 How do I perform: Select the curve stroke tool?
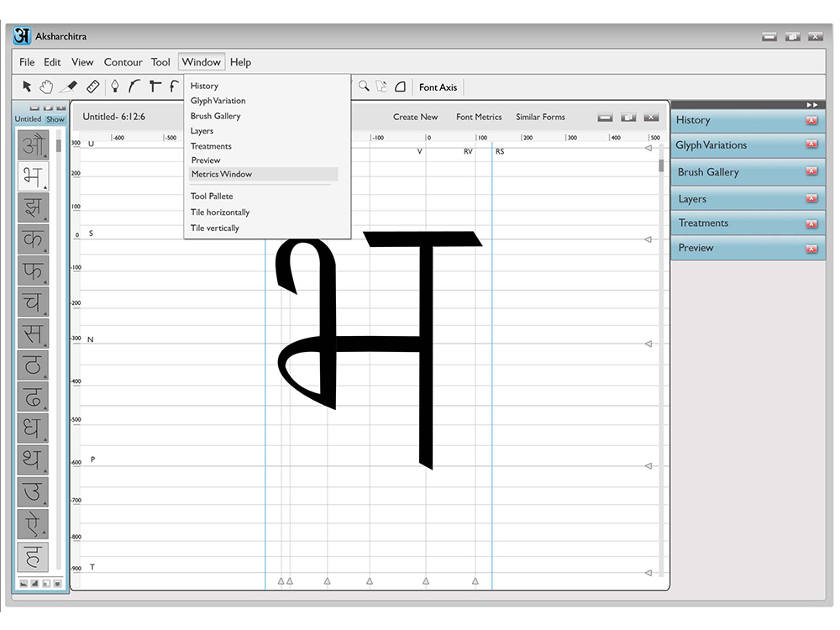tap(134, 87)
